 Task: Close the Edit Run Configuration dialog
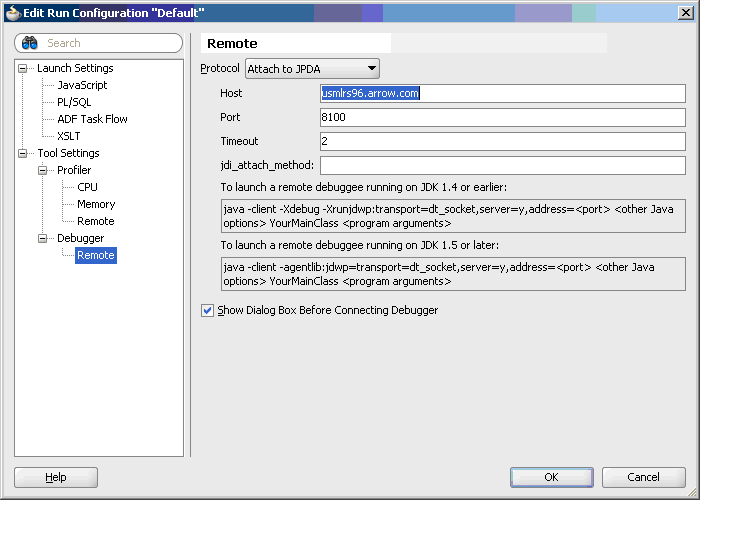[x=685, y=13]
